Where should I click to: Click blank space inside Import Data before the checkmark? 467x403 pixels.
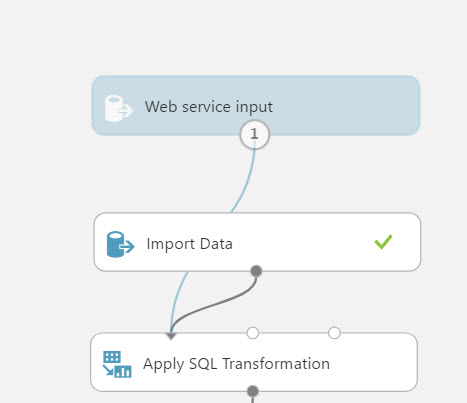pyautogui.click(x=300, y=243)
